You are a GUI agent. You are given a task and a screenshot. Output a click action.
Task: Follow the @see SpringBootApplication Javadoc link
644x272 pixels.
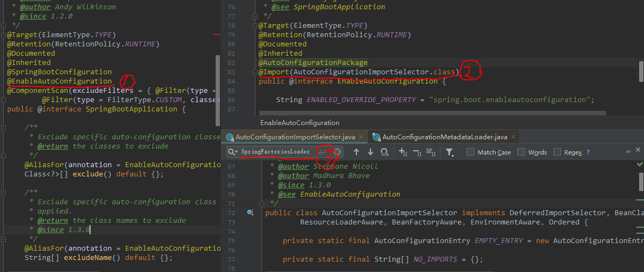[339, 7]
